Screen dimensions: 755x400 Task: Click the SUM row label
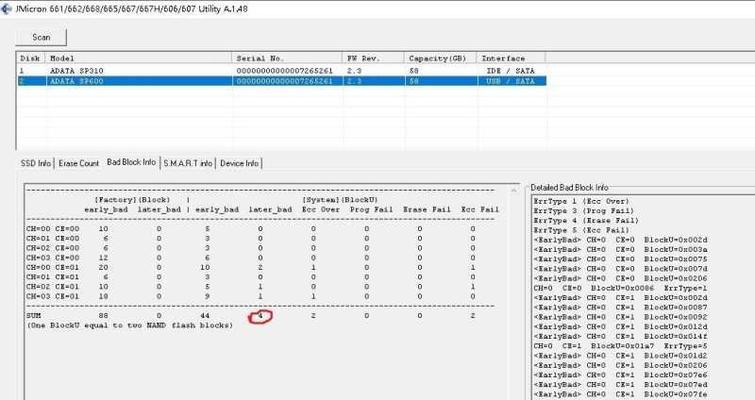pos(34,316)
